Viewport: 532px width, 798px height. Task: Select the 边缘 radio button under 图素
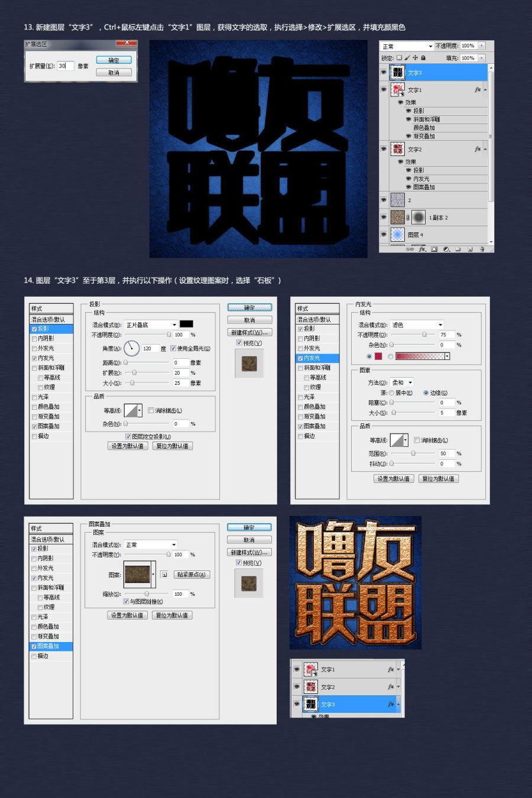coord(425,394)
